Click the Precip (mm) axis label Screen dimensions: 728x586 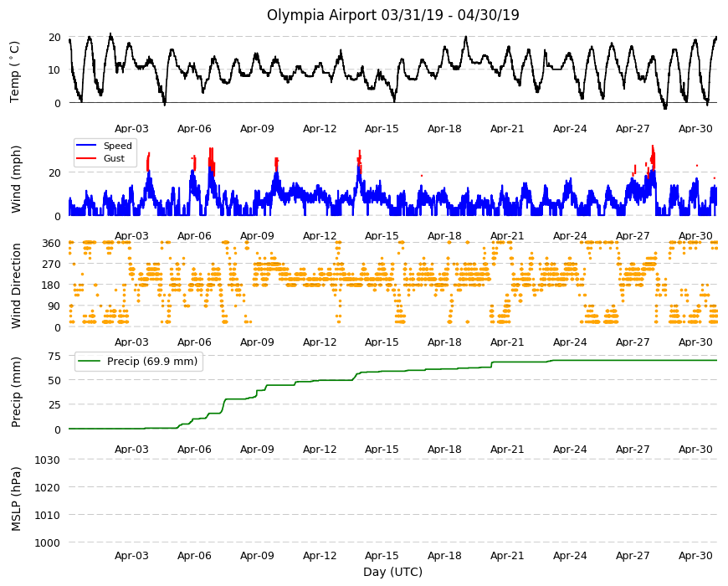(x=16, y=392)
